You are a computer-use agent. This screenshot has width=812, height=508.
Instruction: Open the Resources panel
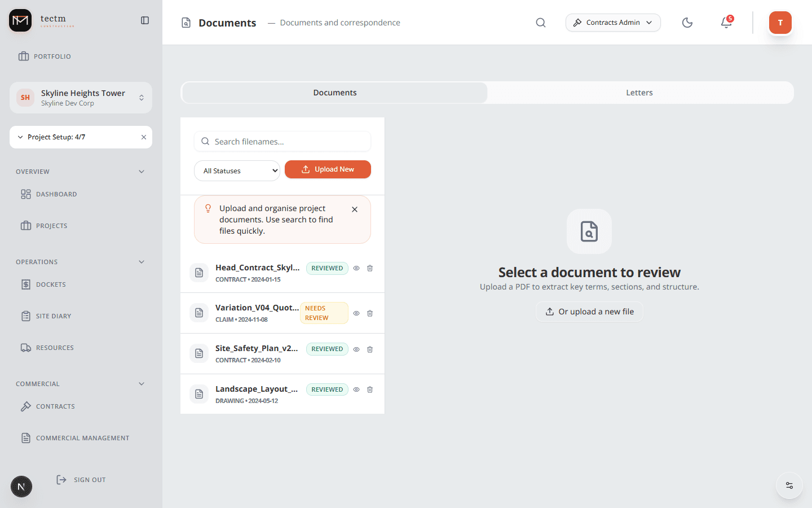(55, 347)
